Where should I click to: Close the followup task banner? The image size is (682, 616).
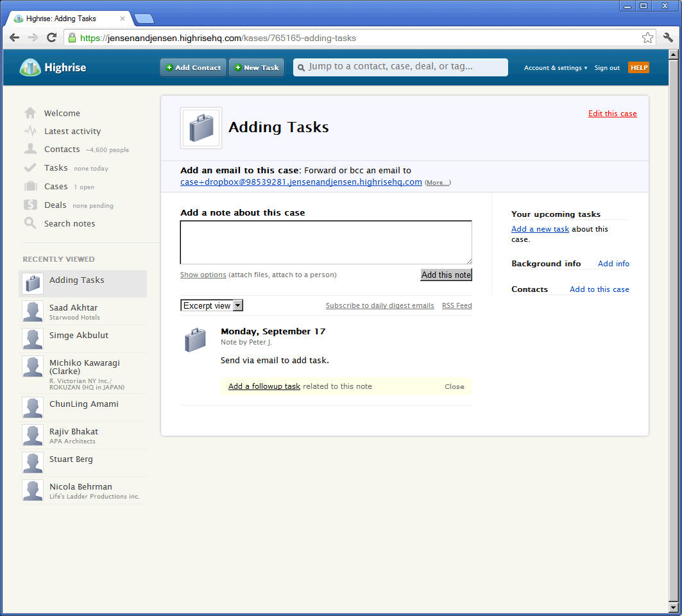coord(454,386)
